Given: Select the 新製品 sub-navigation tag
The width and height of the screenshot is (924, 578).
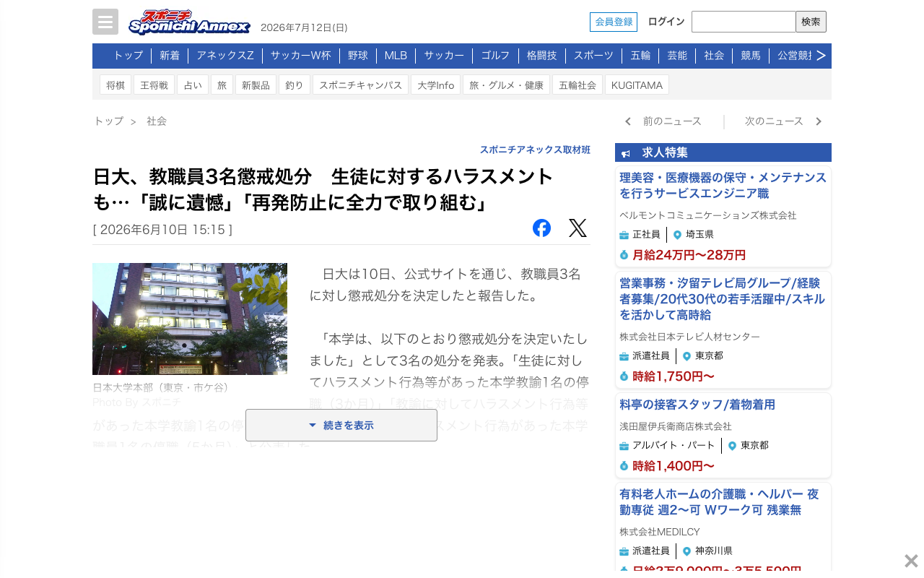Looking at the screenshot, I should pyautogui.click(x=256, y=85).
